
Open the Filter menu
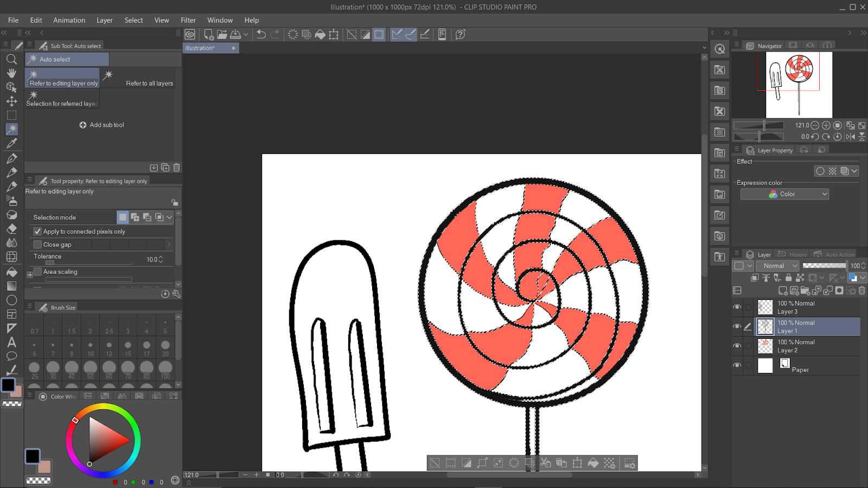[188, 20]
